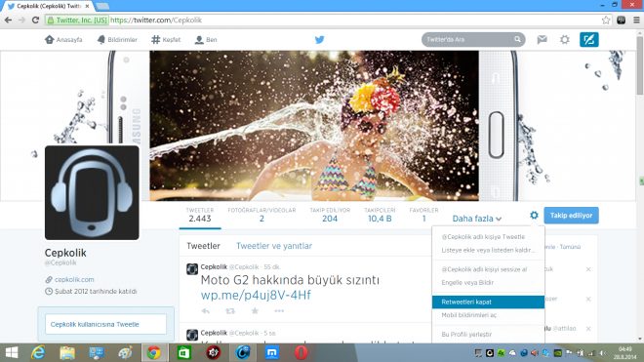The width and height of the screenshot is (644, 362).
Task: Bookmark this page with the star icon
Action: coord(606,20)
